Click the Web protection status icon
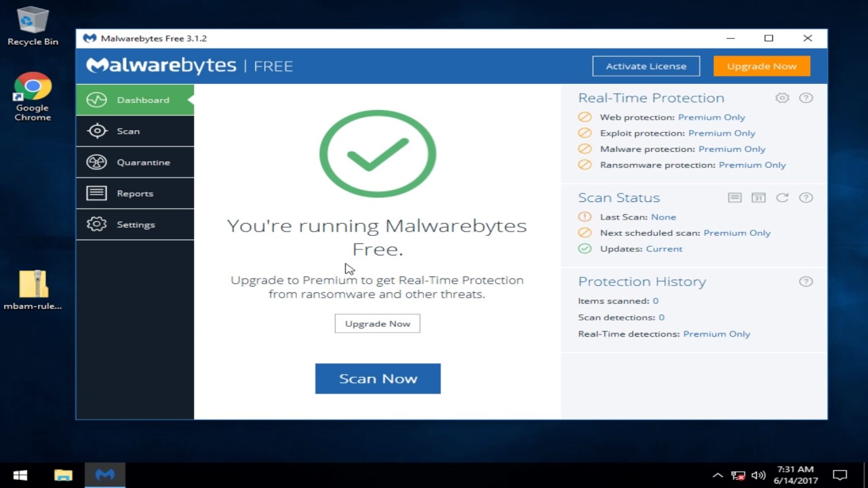 [x=585, y=117]
